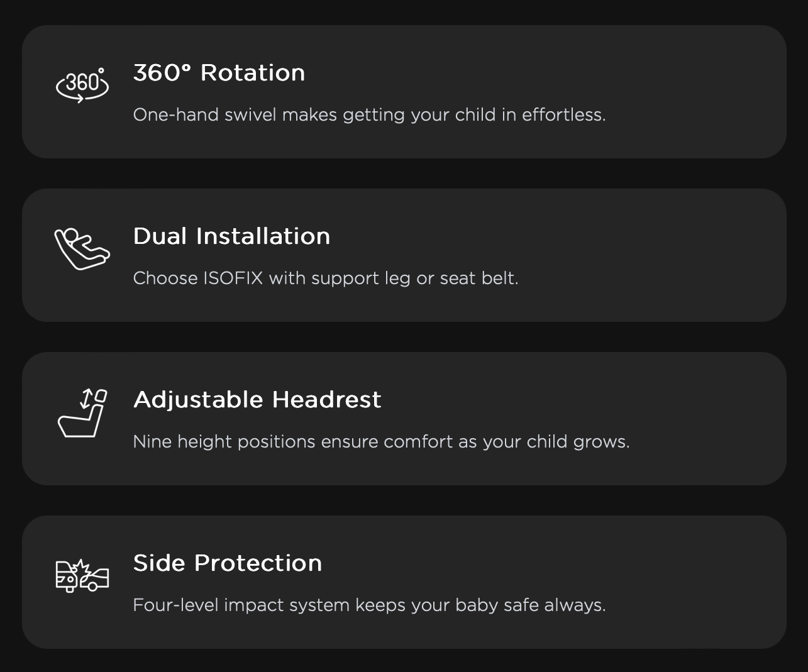Click the word "effortless" in the rotation description
This screenshot has width=808, height=672.
point(563,115)
